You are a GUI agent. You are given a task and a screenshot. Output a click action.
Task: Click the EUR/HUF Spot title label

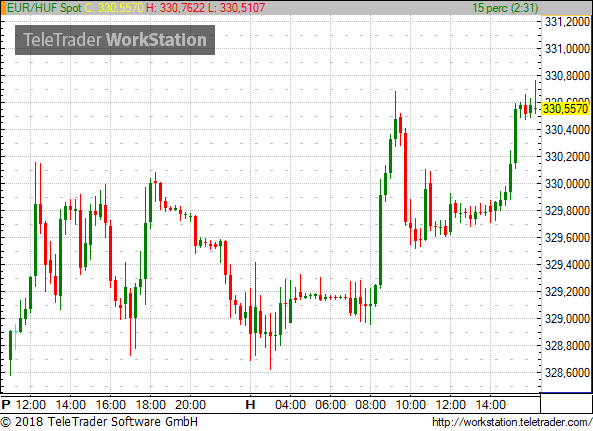tap(44, 8)
